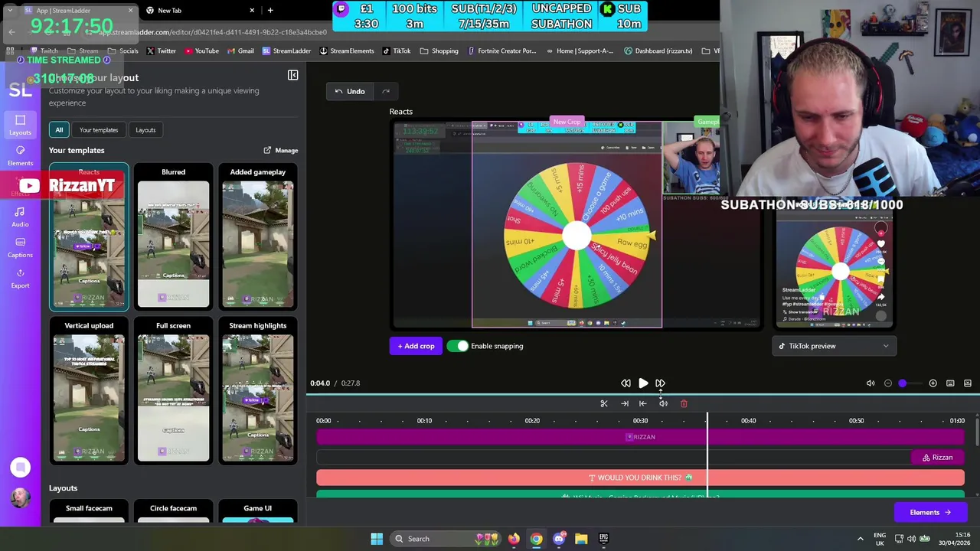Viewport: 980px width, 551px height.
Task: Click the Undo button
Action: coord(350,92)
